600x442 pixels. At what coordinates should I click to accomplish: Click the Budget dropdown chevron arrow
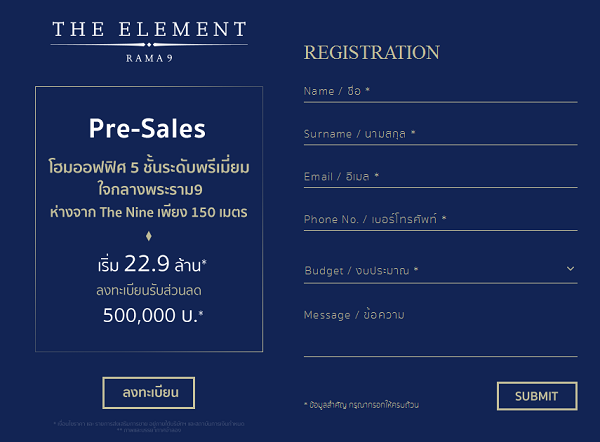(570, 269)
